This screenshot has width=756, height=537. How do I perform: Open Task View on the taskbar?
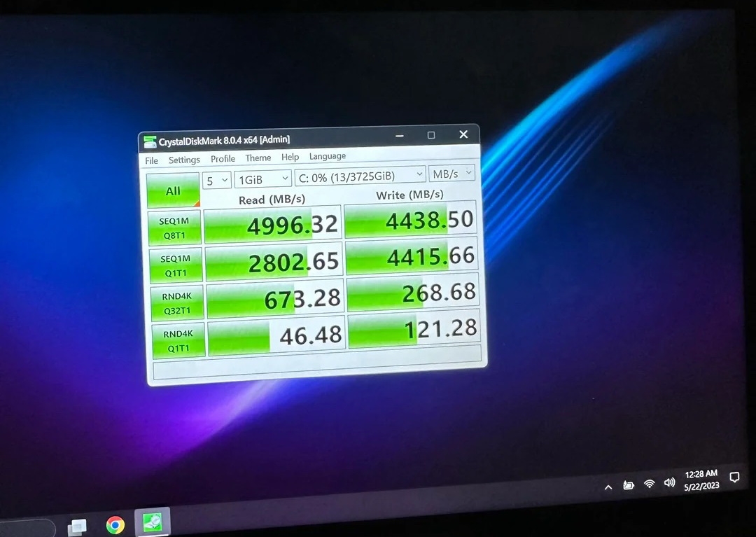click(x=77, y=526)
